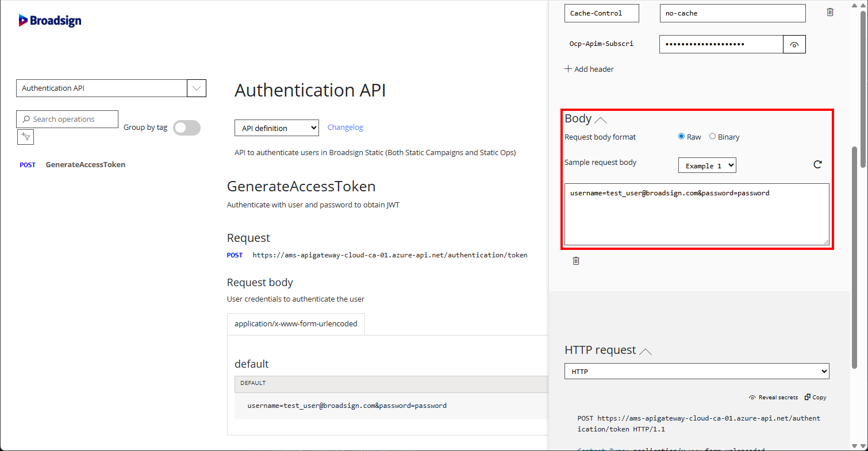Click inside the request body text area
The width and height of the screenshot is (868, 451).
pos(697,214)
